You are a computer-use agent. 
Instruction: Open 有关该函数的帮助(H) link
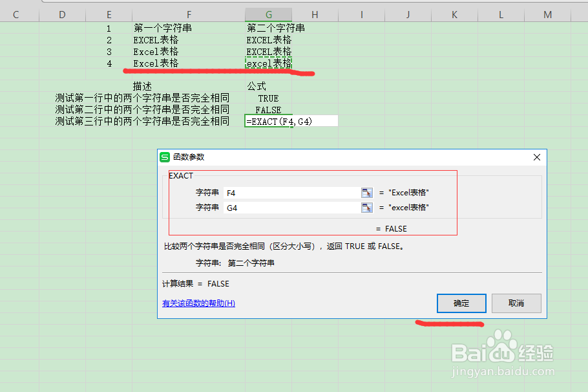199,303
